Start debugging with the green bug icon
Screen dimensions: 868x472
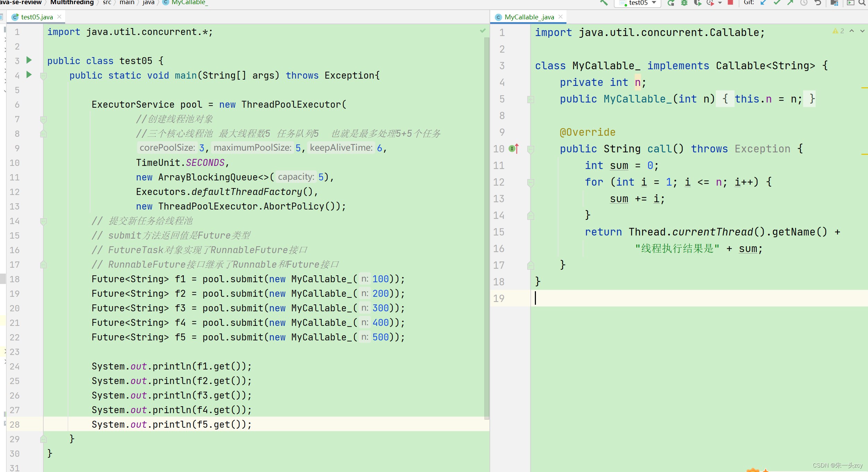tap(684, 3)
